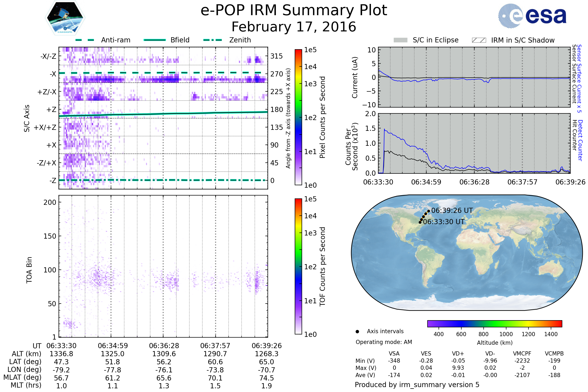The height and width of the screenshot is (392, 588).
Task: Click the Bfield solid line legend marker
Action: click(155, 40)
